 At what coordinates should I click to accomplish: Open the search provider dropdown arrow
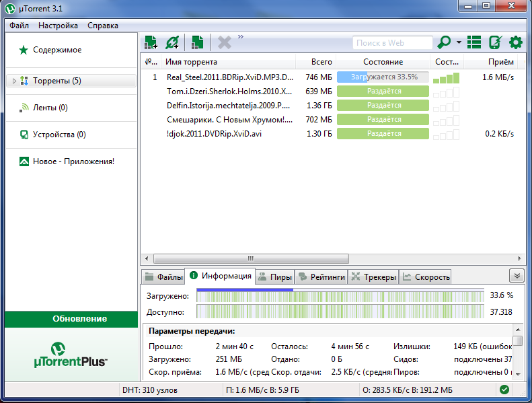[x=459, y=42]
